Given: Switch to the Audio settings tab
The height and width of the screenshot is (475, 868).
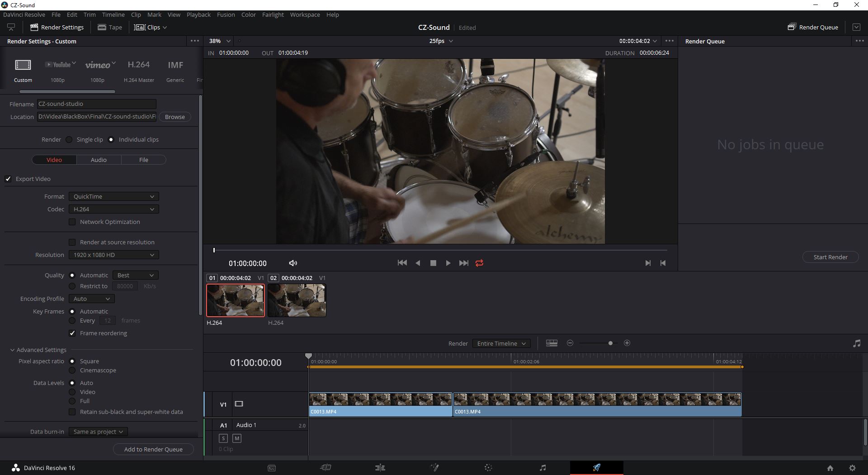Looking at the screenshot, I should 99,160.
